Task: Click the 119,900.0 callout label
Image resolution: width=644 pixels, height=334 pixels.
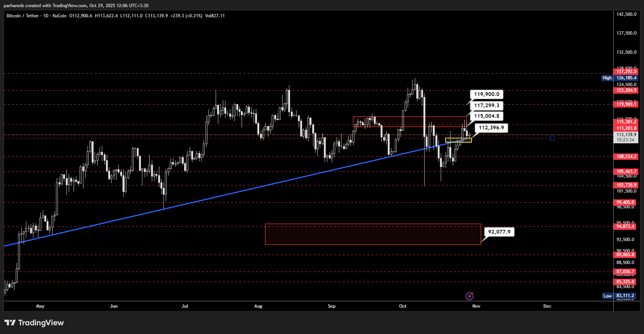Action: pyautogui.click(x=487, y=94)
